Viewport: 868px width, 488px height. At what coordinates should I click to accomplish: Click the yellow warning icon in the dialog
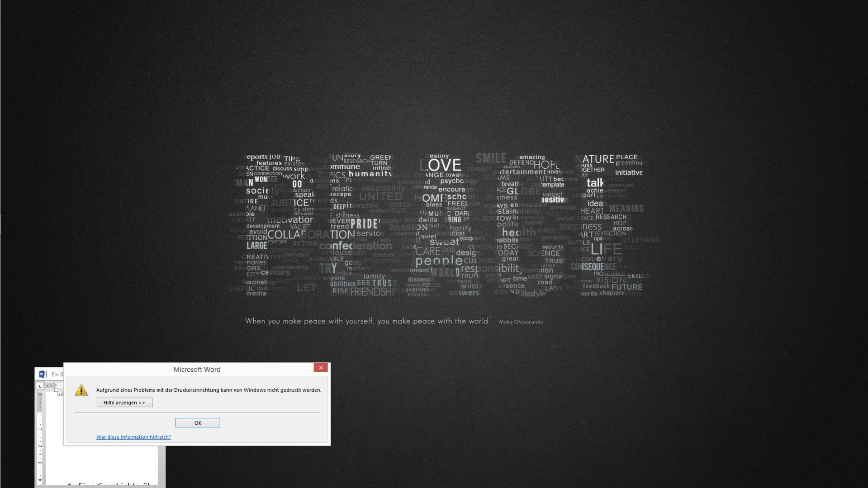pos(81,390)
